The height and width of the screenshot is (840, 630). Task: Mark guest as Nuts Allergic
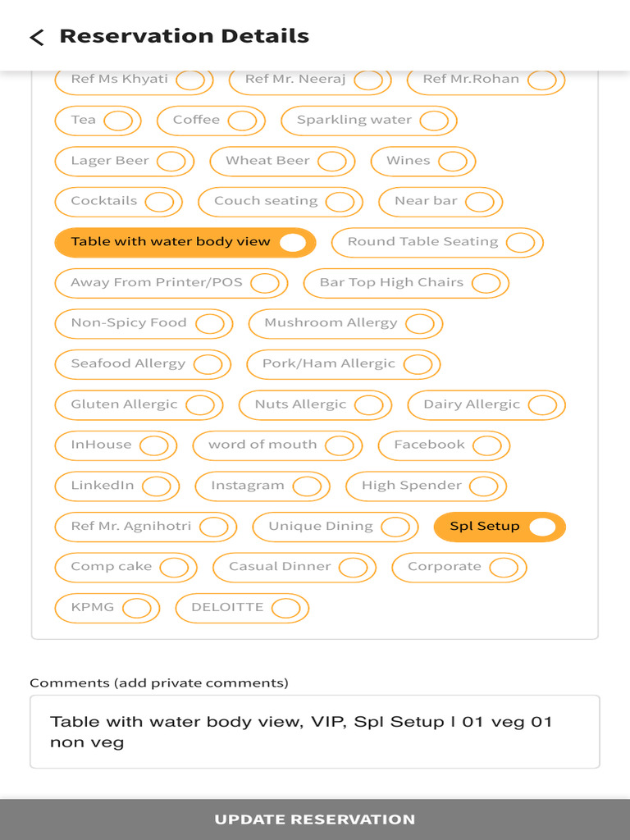(315, 405)
